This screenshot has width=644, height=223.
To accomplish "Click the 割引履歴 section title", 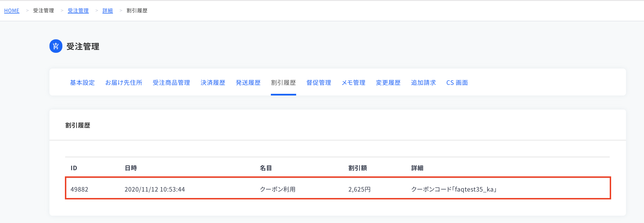I will [x=78, y=125].
